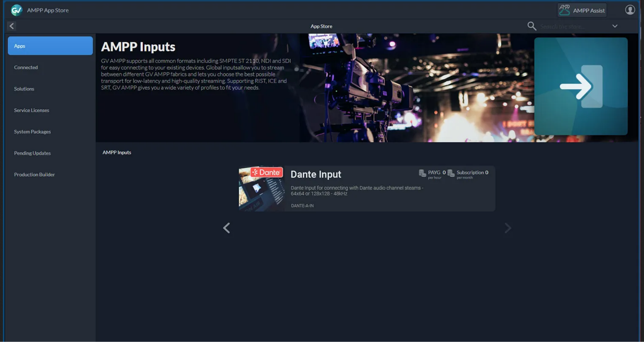
Task: Click the magnifier search icon
Action: [x=531, y=26]
